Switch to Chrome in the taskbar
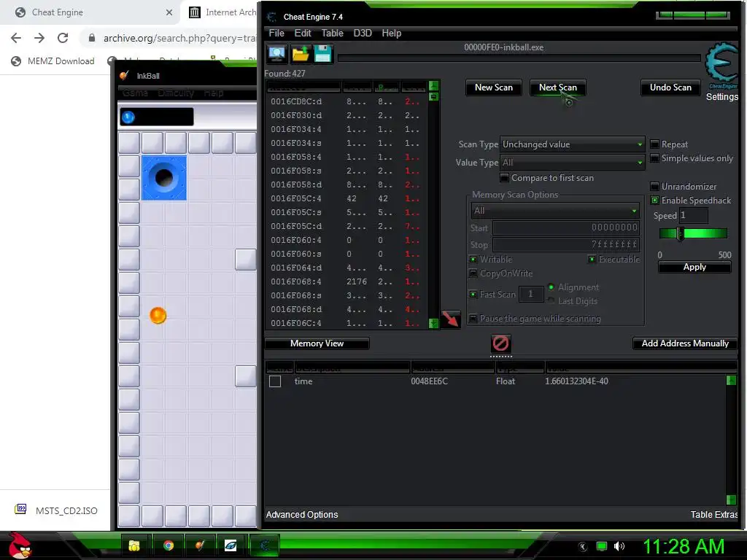 tap(169, 545)
